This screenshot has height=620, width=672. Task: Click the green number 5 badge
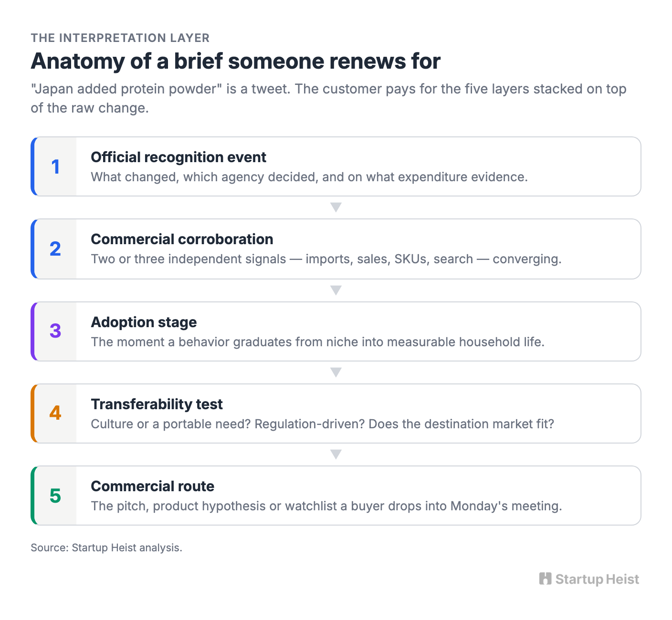tap(55, 496)
